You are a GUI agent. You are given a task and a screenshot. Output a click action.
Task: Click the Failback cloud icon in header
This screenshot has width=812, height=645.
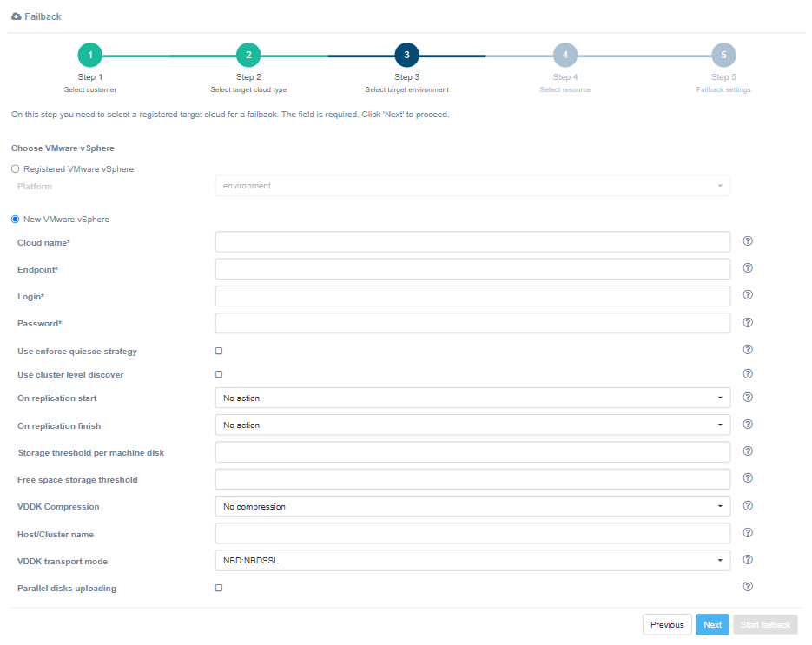(16, 16)
